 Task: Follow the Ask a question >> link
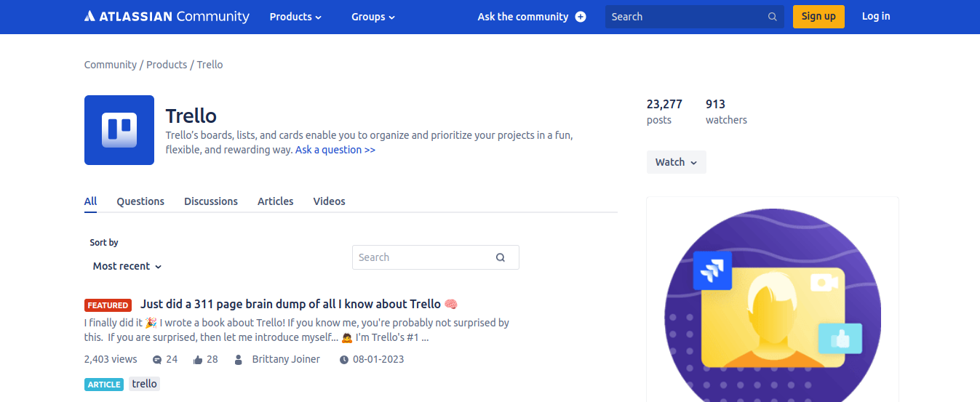click(x=335, y=150)
